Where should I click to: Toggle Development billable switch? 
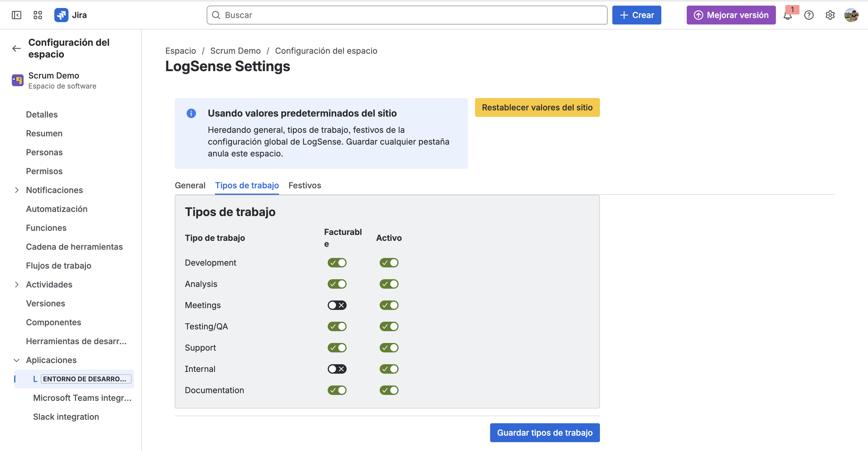click(337, 263)
